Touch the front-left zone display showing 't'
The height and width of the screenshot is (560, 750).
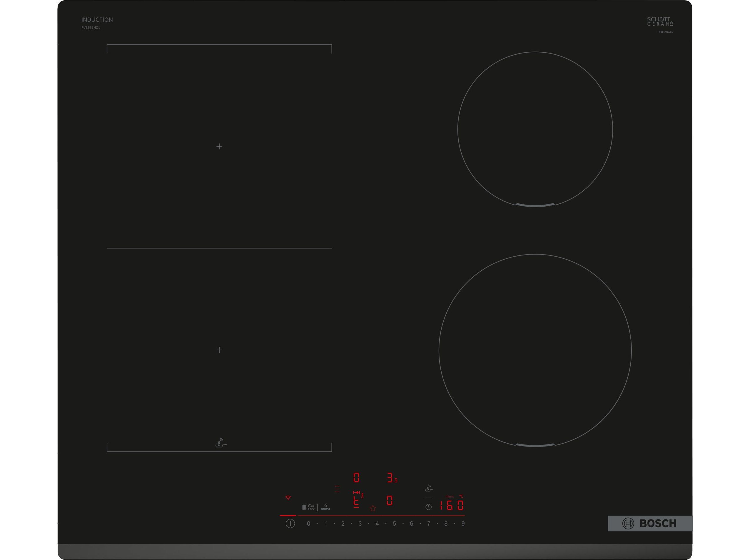[356, 502]
